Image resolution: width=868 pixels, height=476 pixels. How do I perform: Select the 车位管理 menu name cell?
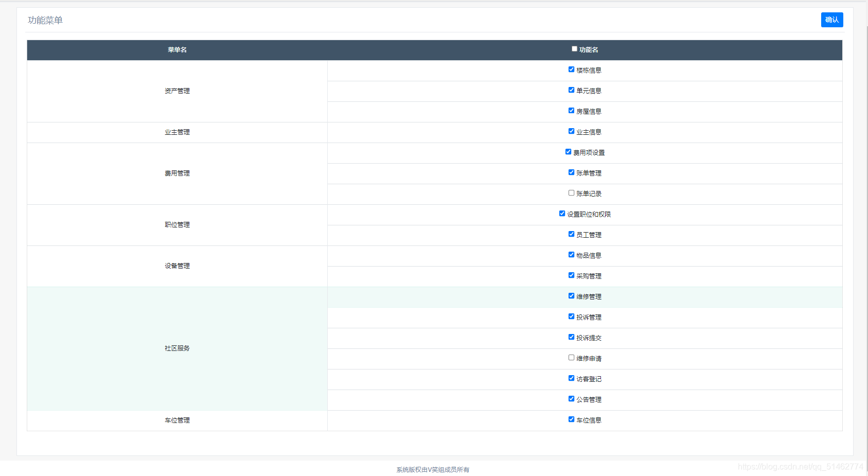tap(177, 420)
